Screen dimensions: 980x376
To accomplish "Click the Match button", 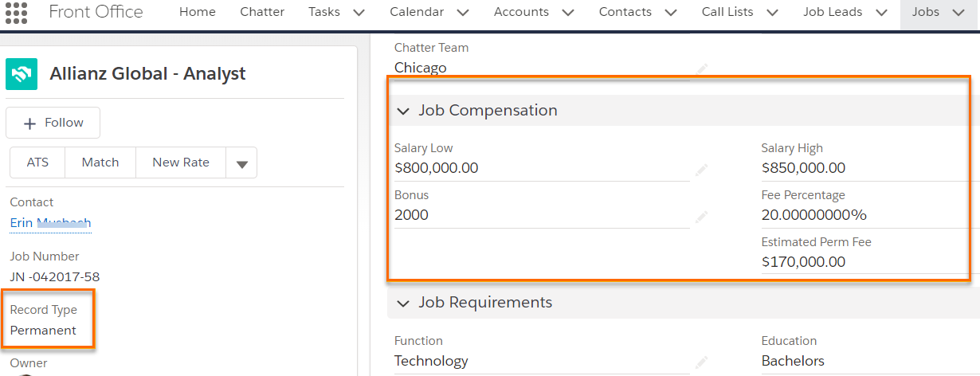I will pos(100,163).
